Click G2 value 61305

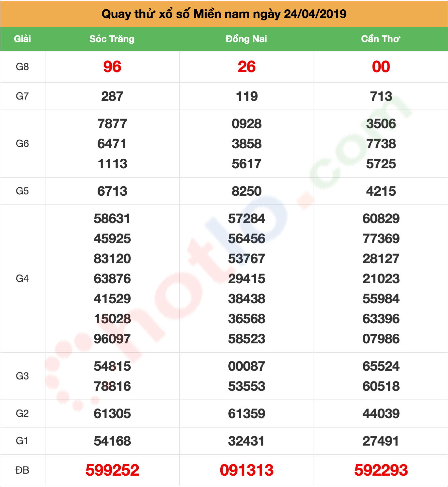112,414
